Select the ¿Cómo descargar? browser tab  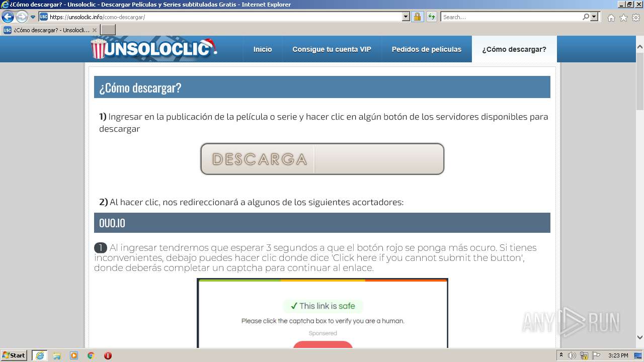tap(50, 30)
